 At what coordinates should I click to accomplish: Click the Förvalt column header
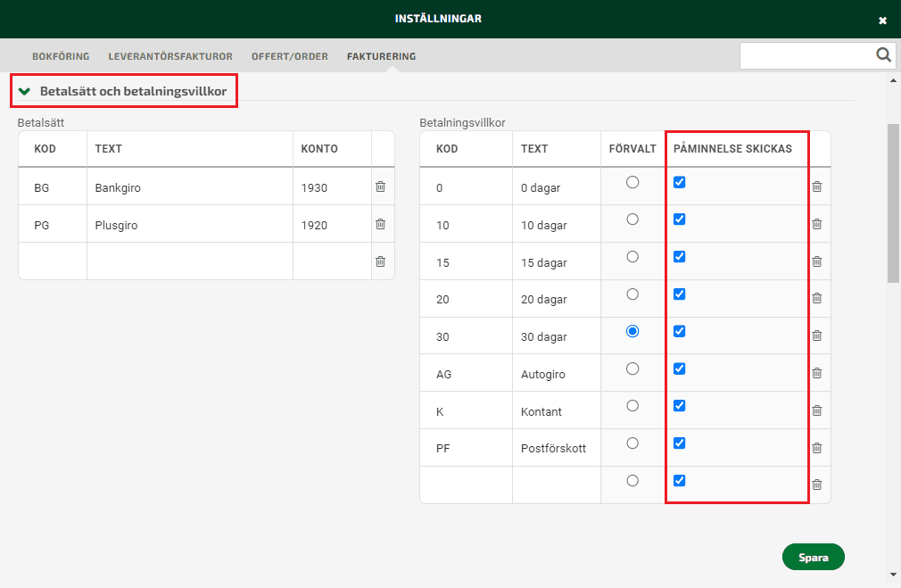pyautogui.click(x=632, y=148)
